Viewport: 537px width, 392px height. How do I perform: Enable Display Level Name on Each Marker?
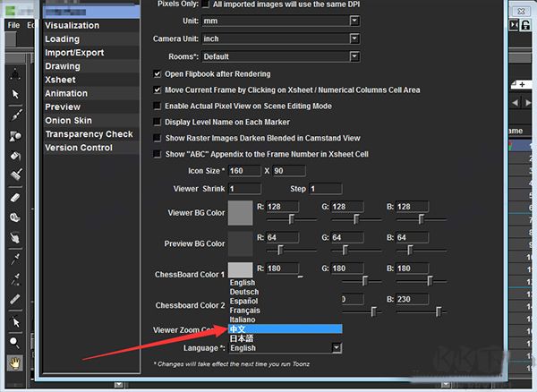click(x=157, y=122)
